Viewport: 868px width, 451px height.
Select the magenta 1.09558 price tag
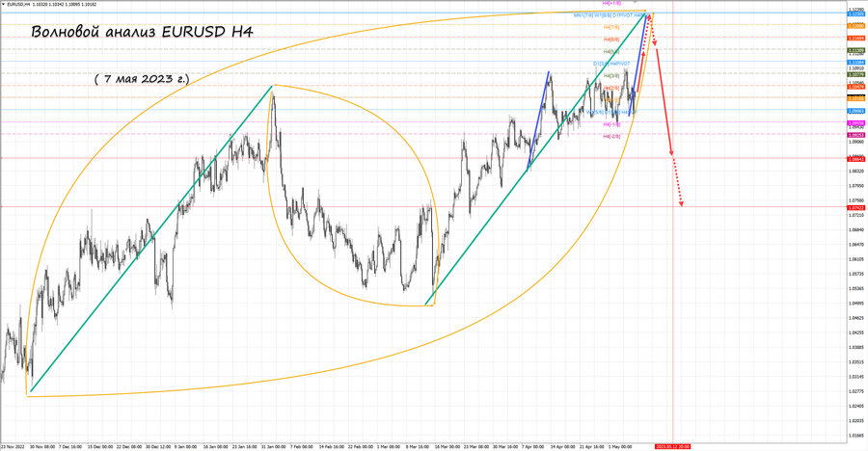click(856, 122)
